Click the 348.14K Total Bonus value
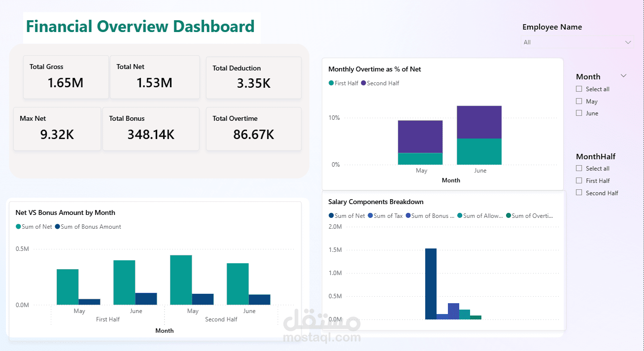 click(151, 135)
